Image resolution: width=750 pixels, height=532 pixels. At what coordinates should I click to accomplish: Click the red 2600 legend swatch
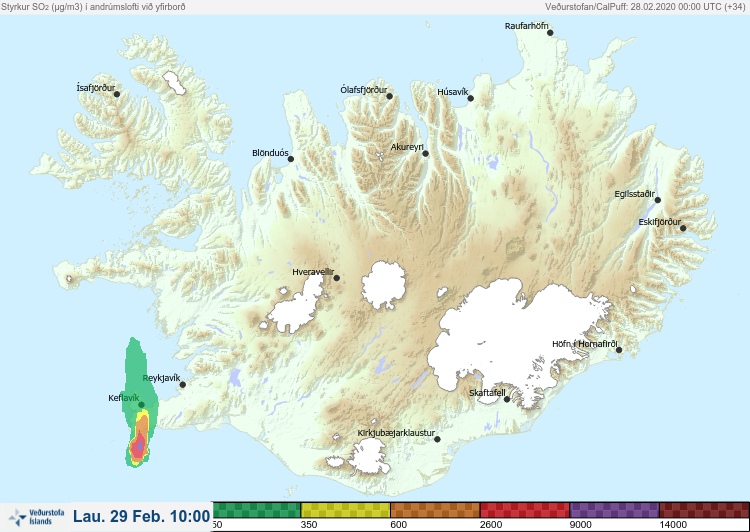[x=525, y=510]
